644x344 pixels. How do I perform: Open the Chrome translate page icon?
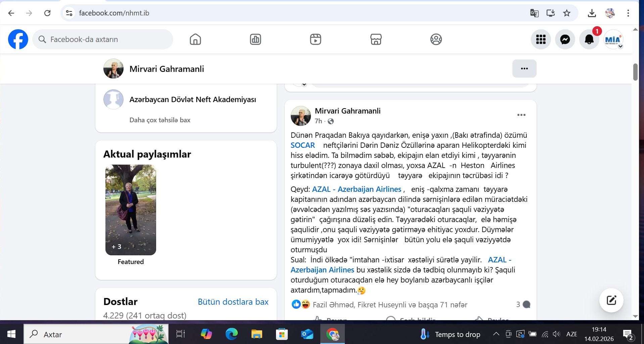pos(534,13)
